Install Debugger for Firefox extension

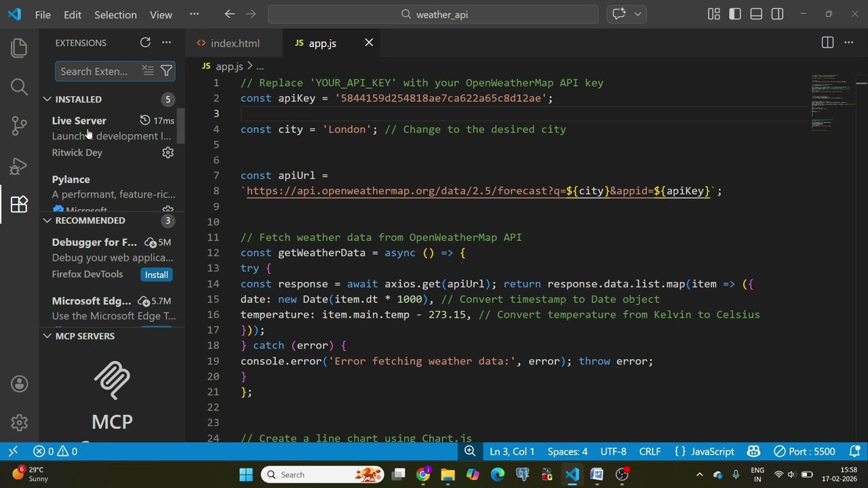click(156, 274)
